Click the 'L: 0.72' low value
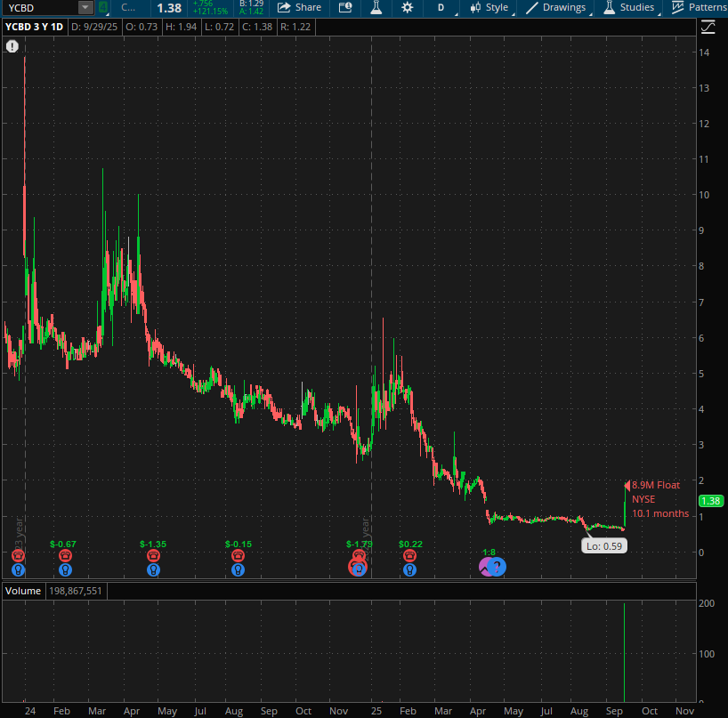The height and width of the screenshot is (718, 728). 219,27
